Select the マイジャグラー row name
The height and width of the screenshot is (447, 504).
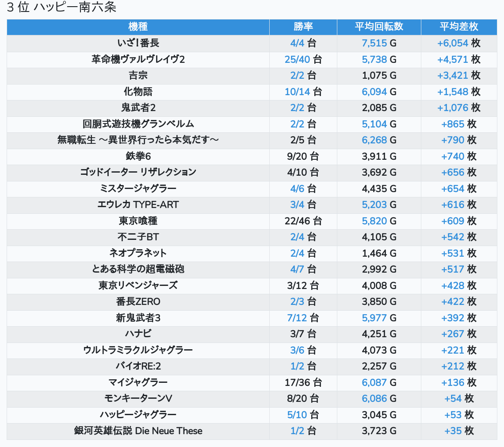click(138, 382)
